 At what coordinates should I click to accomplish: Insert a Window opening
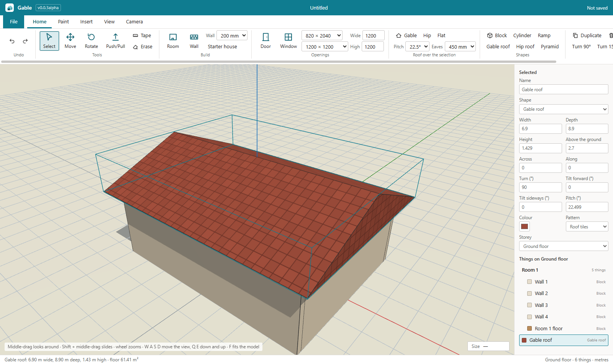tap(288, 41)
